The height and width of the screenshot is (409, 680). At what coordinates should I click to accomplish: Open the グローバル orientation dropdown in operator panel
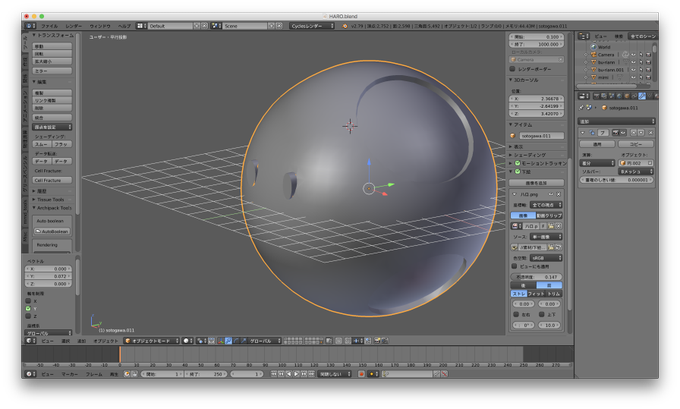click(x=48, y=333)
